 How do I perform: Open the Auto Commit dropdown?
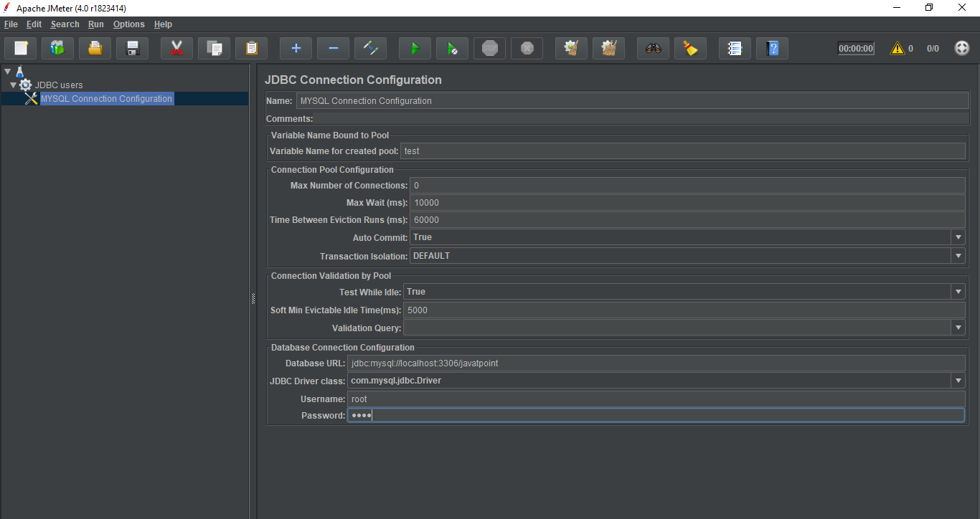point(958,237)
